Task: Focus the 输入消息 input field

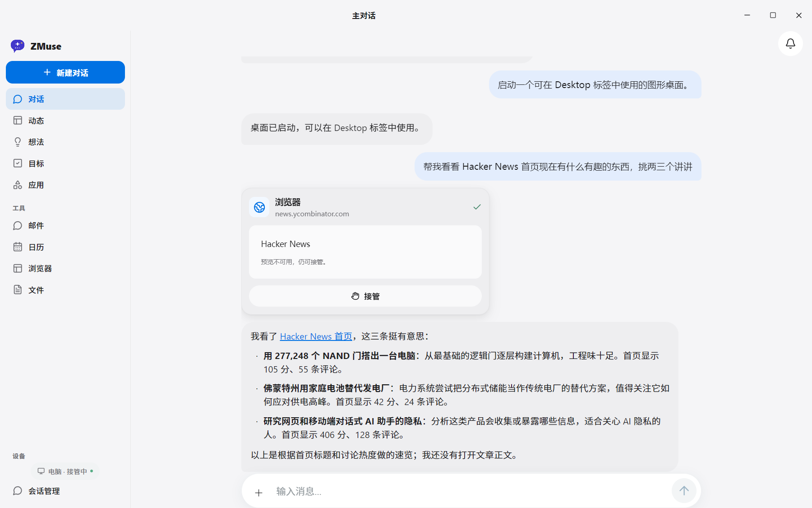Action: [469, 491]
